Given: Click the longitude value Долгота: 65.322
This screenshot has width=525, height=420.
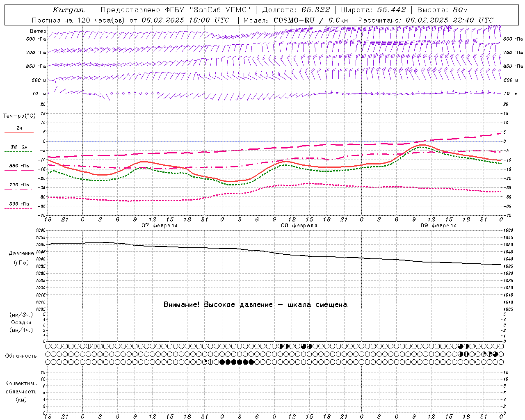Looking at the screenshot, I should tap(296, 10).
